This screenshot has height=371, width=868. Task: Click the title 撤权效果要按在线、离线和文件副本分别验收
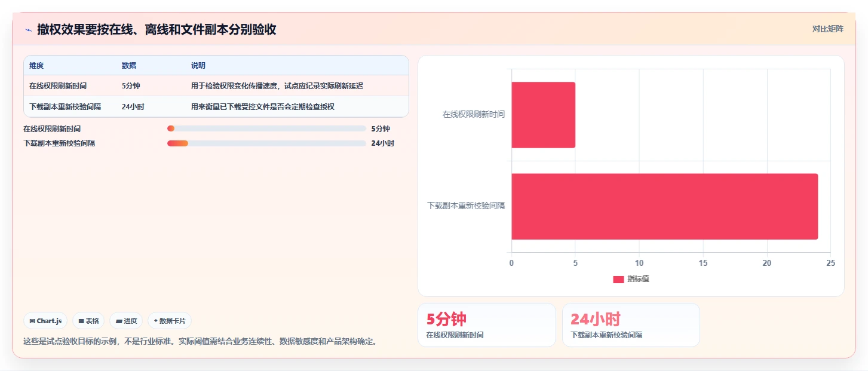157,30
